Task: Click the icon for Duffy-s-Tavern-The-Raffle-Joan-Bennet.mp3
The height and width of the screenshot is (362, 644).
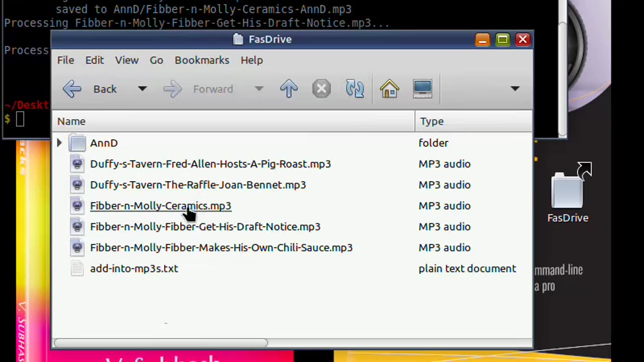Action: coord(77,185)
